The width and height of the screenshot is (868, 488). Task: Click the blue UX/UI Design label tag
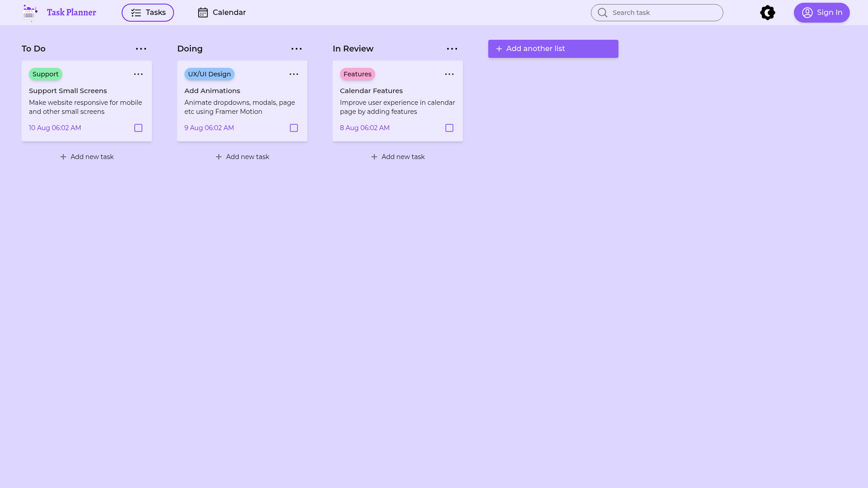pyautogui.click(x=209, y=74)
